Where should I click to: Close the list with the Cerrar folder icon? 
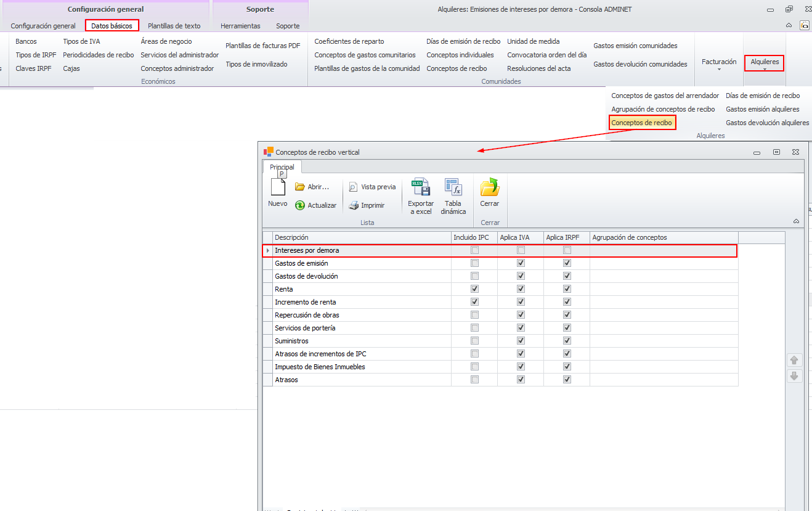(x=490, y=187)
